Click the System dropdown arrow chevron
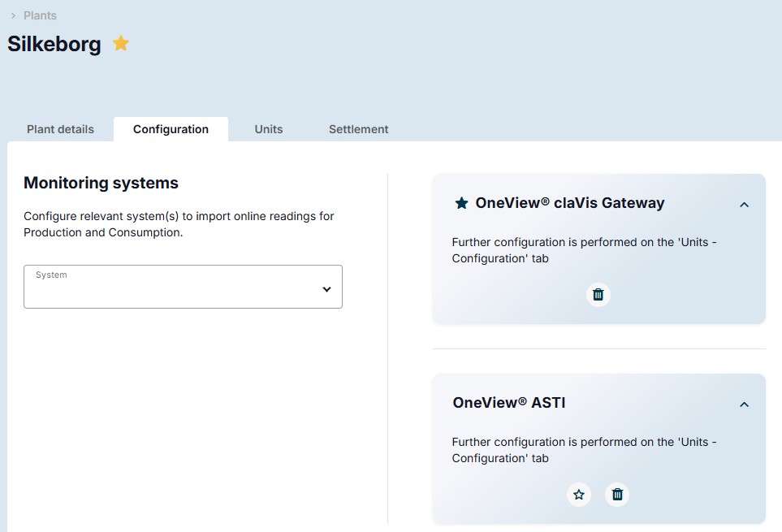The image size is (782, 532). (326, 289)
